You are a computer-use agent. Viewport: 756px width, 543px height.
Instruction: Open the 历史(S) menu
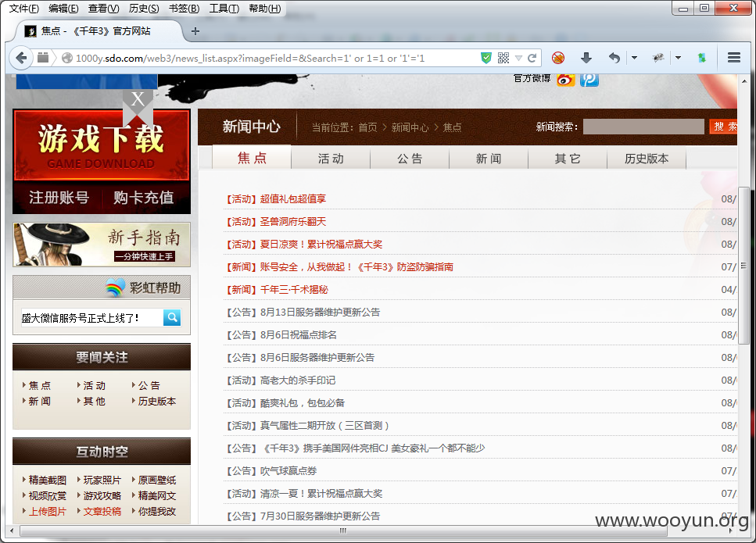coord(144,8)
